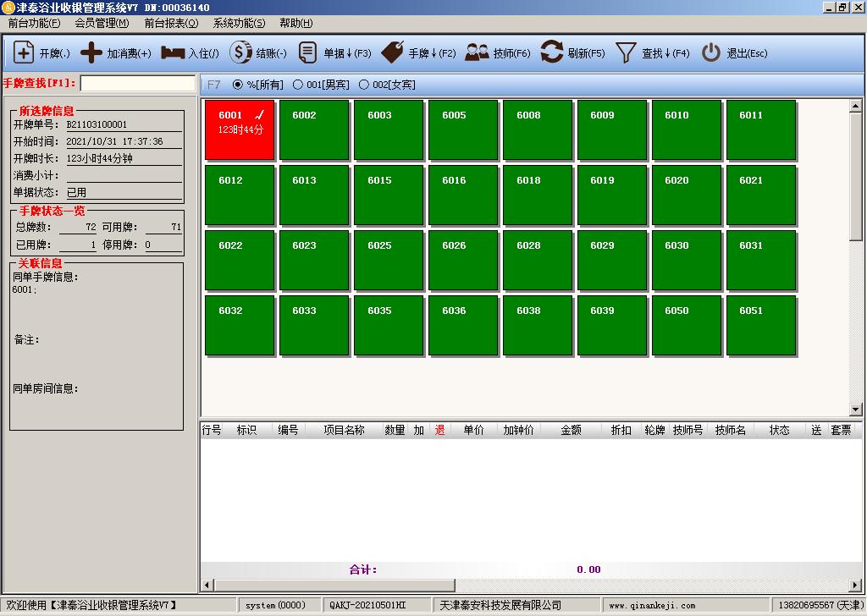Image resolution: width=867 pixels, height=616 pixels.
Task: Click the 手牌 tag icon
Action: coord(393,52)
